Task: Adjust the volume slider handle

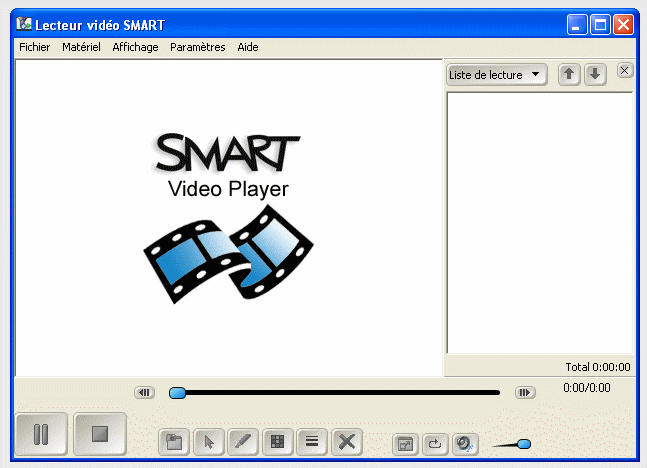Action: coord(524,444)
